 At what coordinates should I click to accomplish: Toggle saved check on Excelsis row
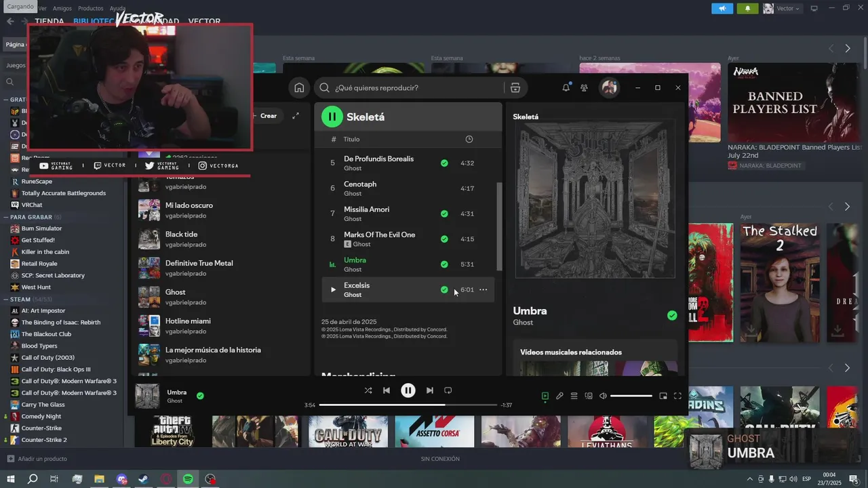click(x=444, y=289)
